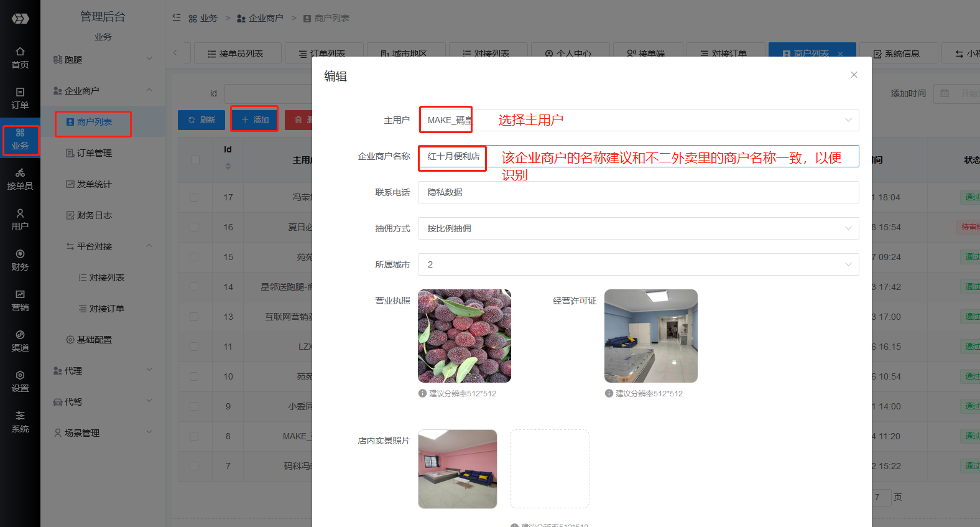Open the 首页 home sidebar icon

click(20, 58)
